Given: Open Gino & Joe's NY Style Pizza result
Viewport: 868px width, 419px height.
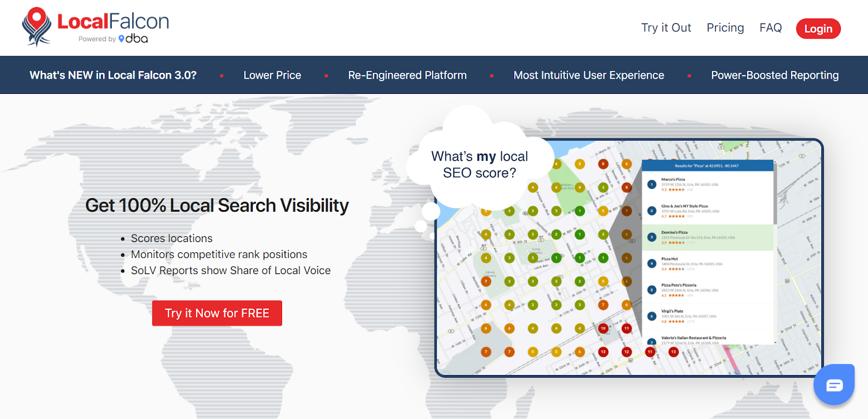Looking at the screenshot, I should click(707, 211).
